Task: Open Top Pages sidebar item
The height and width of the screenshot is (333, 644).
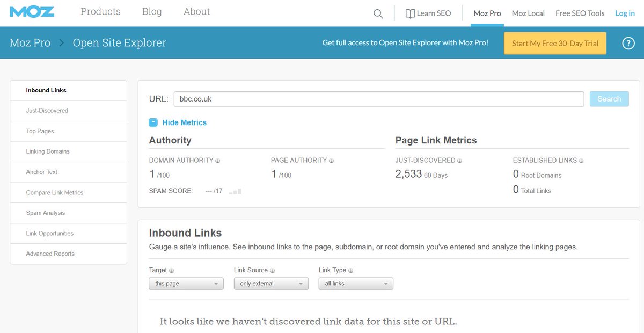Action: click(x=69, y=131)
